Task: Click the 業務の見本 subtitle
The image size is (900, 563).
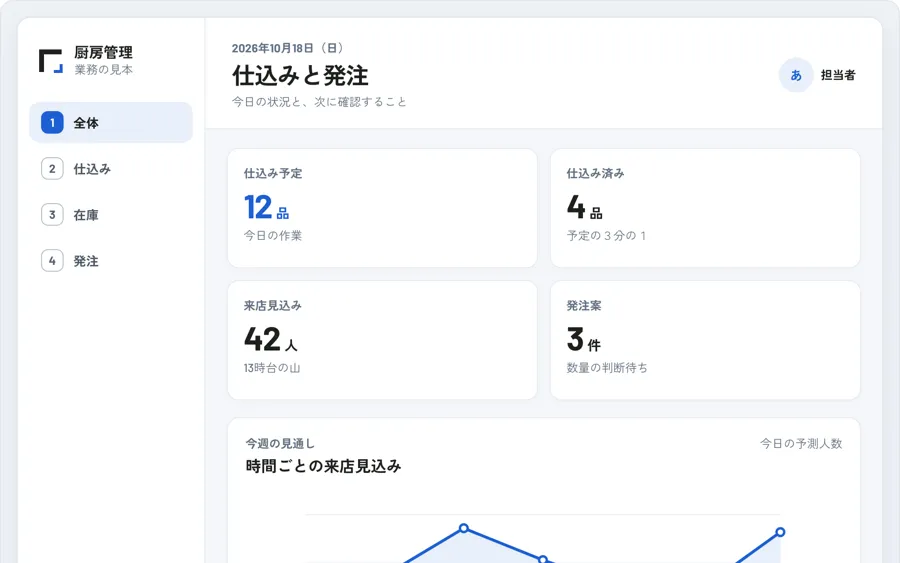Action: (103, 69)
